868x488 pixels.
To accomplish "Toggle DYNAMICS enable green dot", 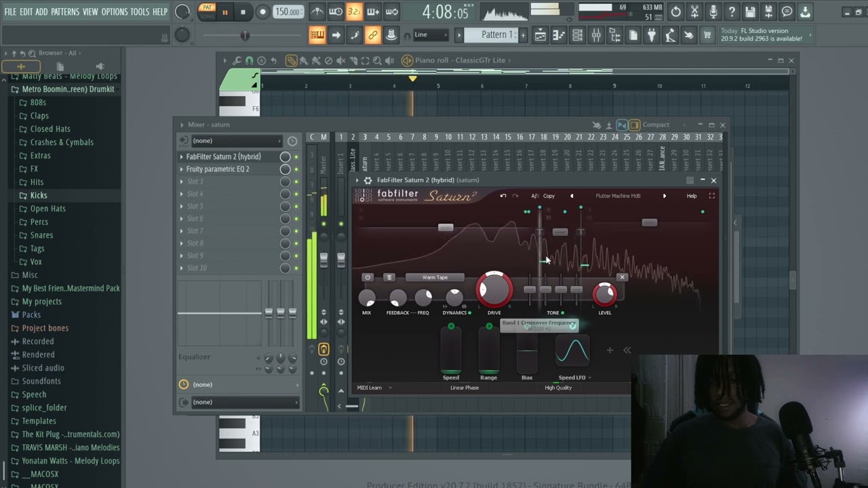I will [x=469, y=312].
